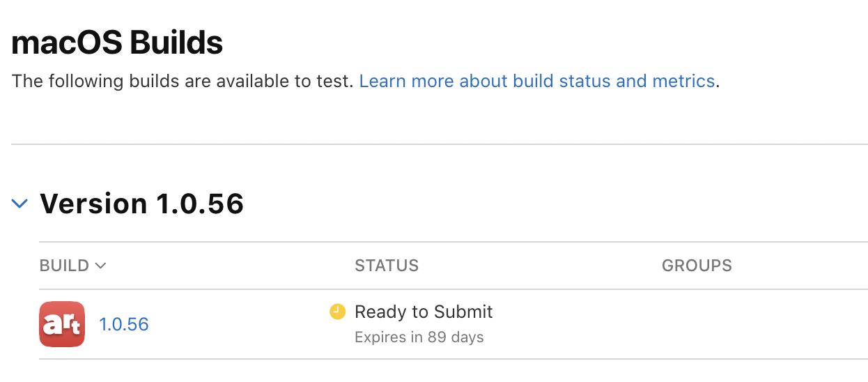Click the Expires in 89 days text
The height and width of the screenshot is (382, 868).
coord(419,337)
